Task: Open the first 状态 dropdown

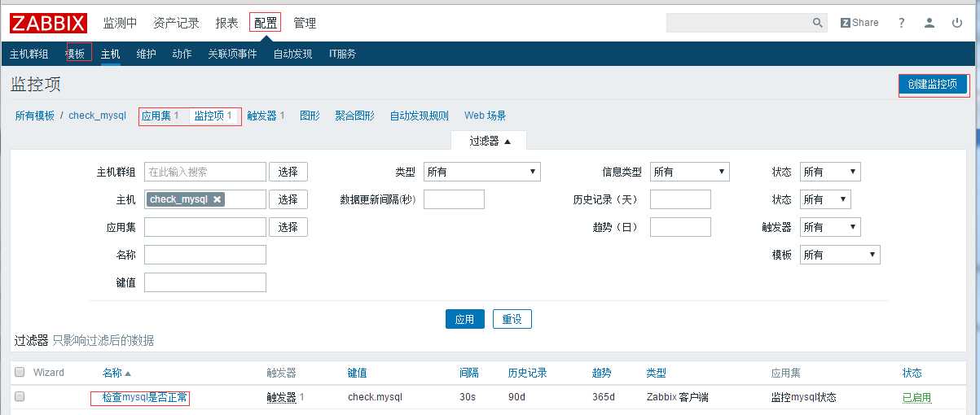Action: click(830, 172)
